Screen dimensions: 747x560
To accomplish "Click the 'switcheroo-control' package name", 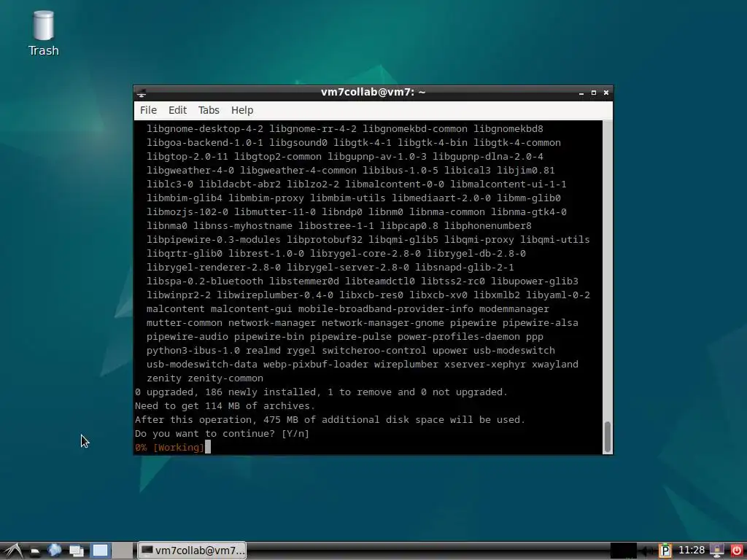I will coord(374,351).
